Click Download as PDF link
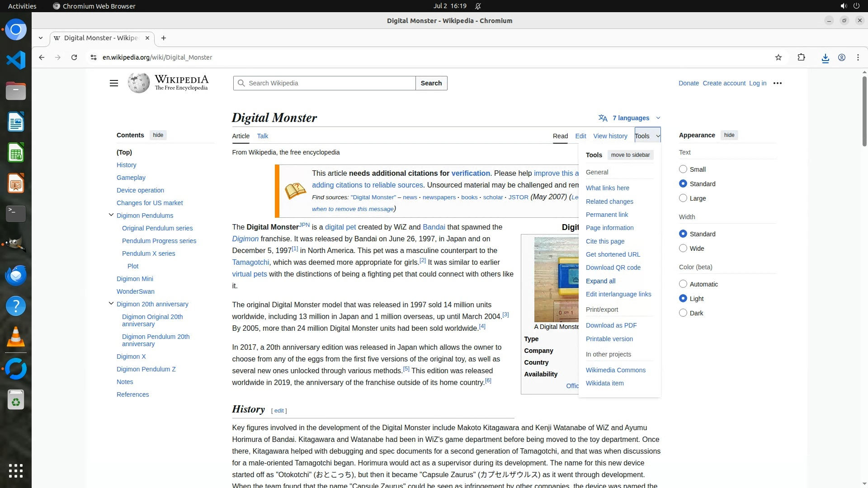Screen dimensions: 868x488 tap(611, 325)
